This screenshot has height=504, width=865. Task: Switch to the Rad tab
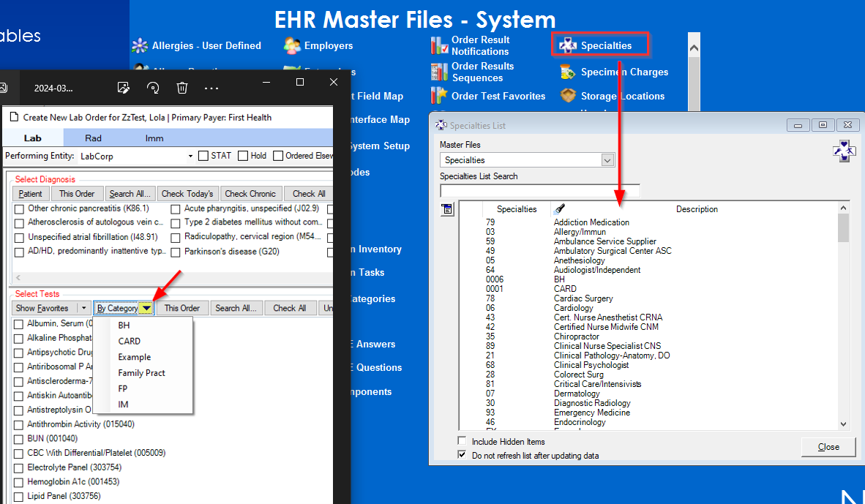[93, 138]
